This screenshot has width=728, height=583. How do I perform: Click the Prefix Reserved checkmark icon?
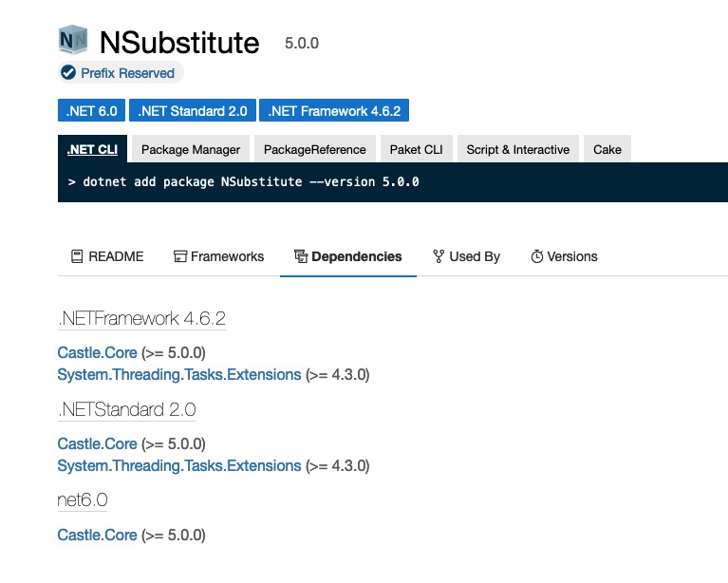[68, 72]
